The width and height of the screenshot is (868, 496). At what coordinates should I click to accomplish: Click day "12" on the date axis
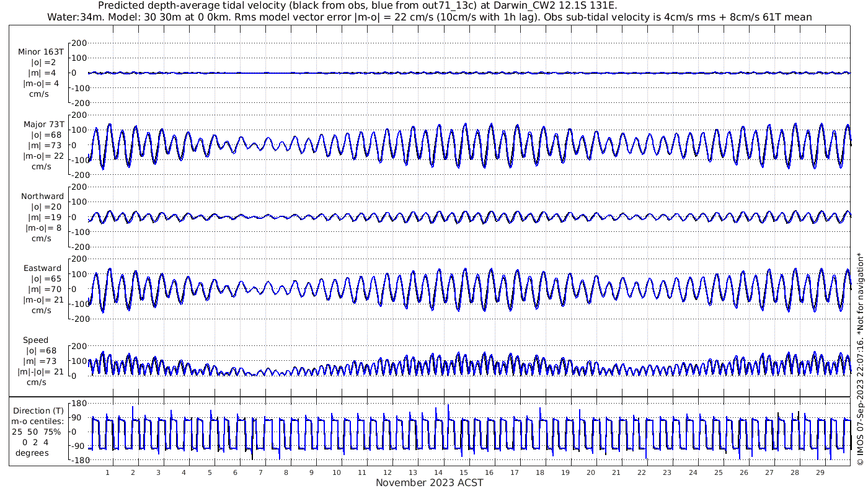point(387,472)
